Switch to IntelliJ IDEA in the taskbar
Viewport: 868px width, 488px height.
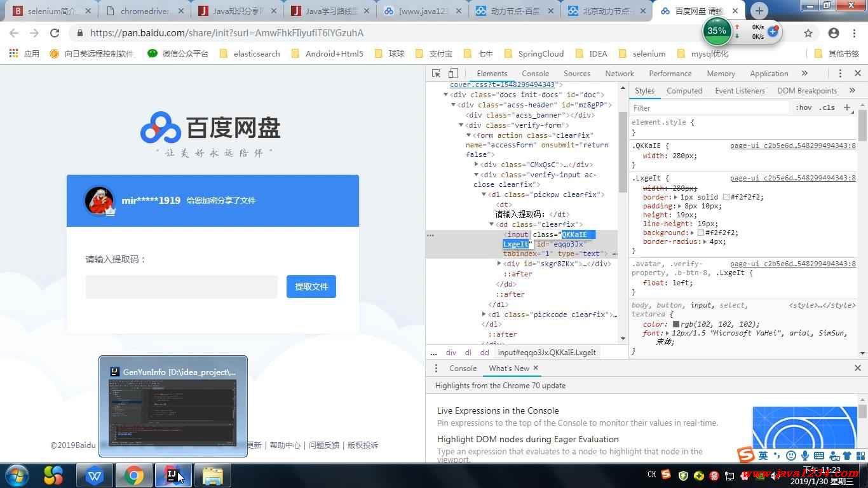point(173,475)
